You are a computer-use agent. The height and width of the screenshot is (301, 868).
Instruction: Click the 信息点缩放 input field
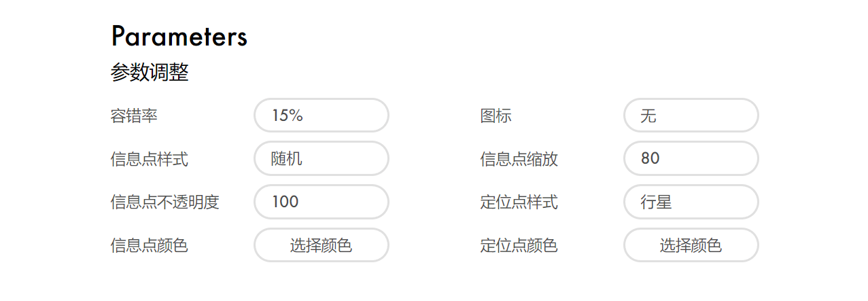click(691, 159)
